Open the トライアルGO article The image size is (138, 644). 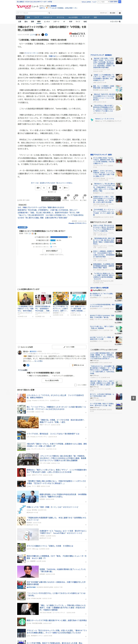coord(53,434)
